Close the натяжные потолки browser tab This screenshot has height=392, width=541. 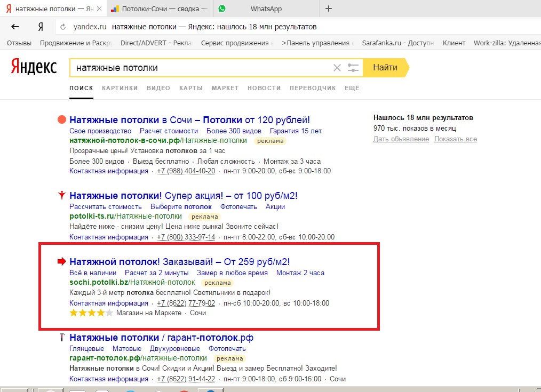[x=99, y=9]
